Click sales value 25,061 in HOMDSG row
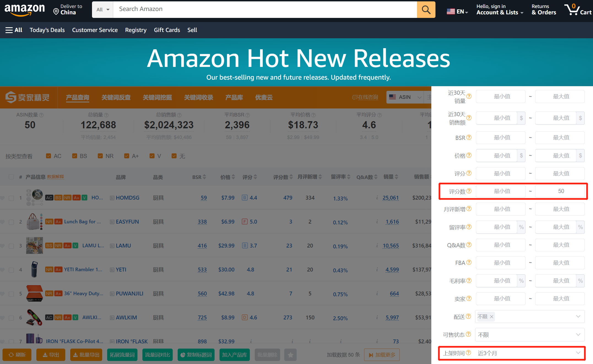Screen dimensions: 593x364 [391, 198]
